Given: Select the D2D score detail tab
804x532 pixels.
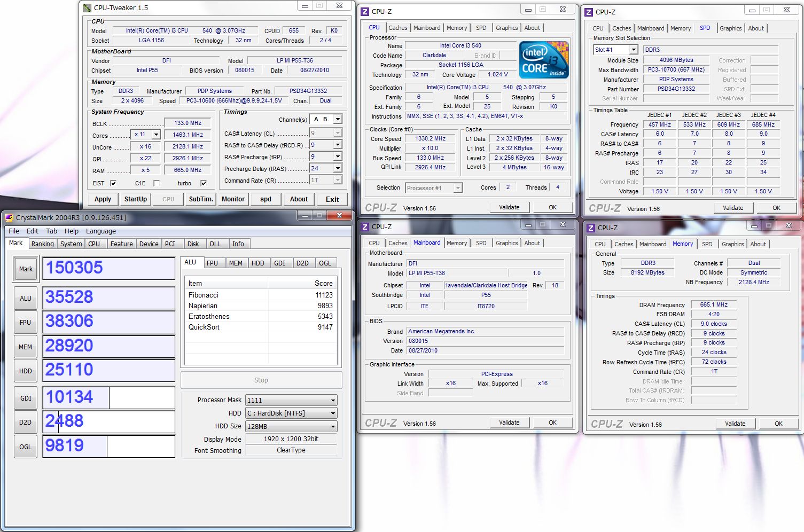Looking at the screenshot, I should click(302, 263).
